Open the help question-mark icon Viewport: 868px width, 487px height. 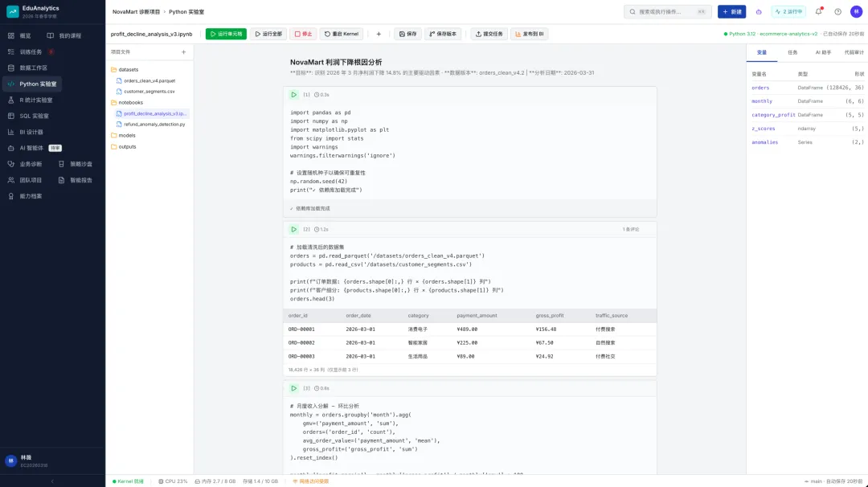pyautogui.click(x=837, y=11)
